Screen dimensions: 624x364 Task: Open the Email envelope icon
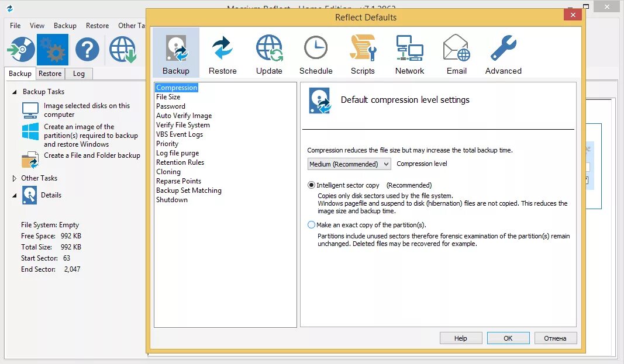click(457, 48)
